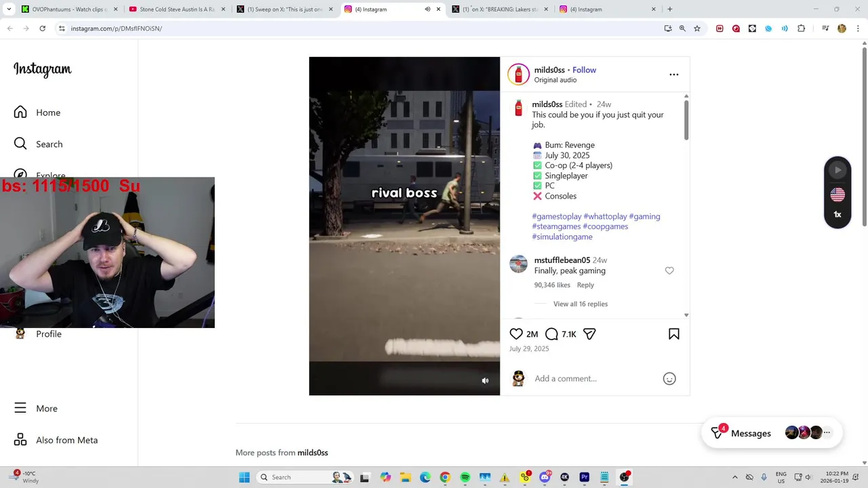The height and width of the screenshot is (488, 868).
Task: Click the Instagram wordmark logo
Action: [42, 69]
